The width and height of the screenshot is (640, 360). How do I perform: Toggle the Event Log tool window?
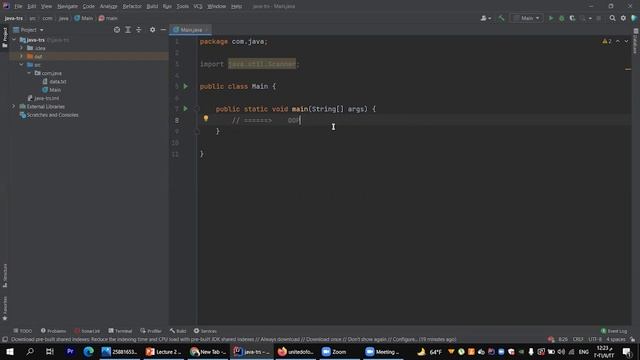614,331
